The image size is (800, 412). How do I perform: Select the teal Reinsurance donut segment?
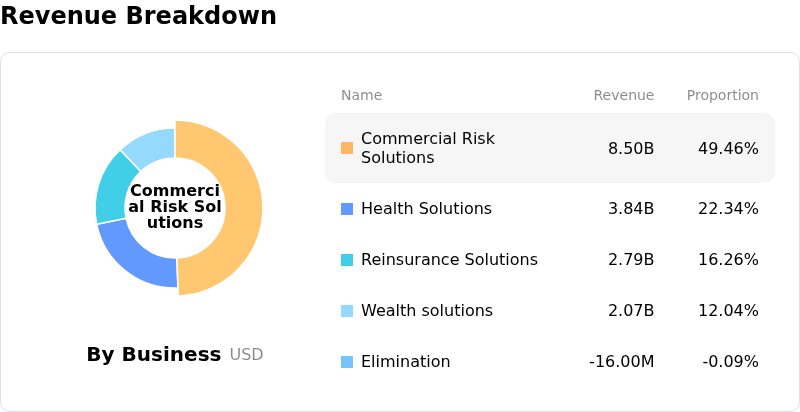coord(112,187)
